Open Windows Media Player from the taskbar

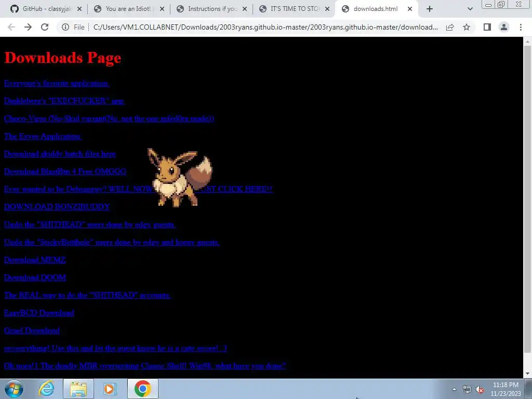pyautogui.click(x=110, y=389)
